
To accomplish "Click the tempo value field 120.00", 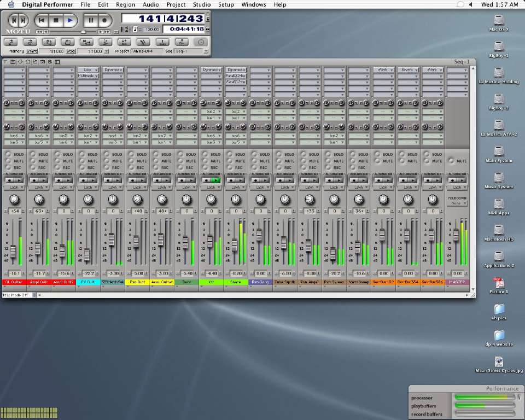I will pos(151,29).
